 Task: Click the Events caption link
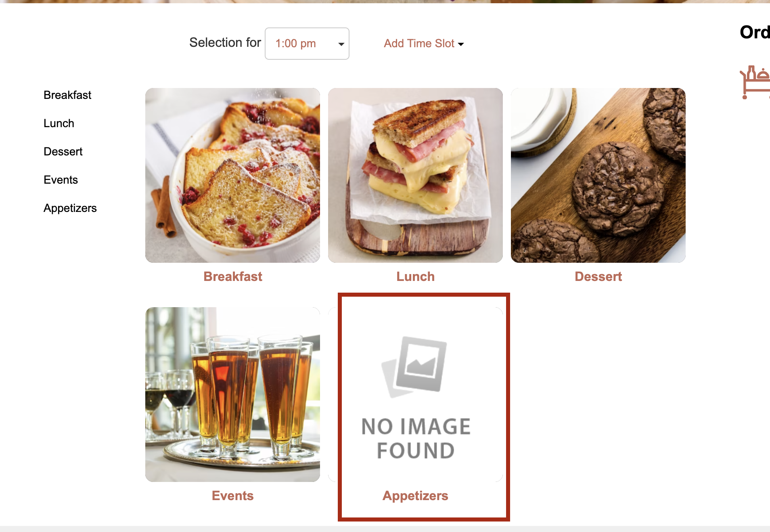tap(233, 496)
